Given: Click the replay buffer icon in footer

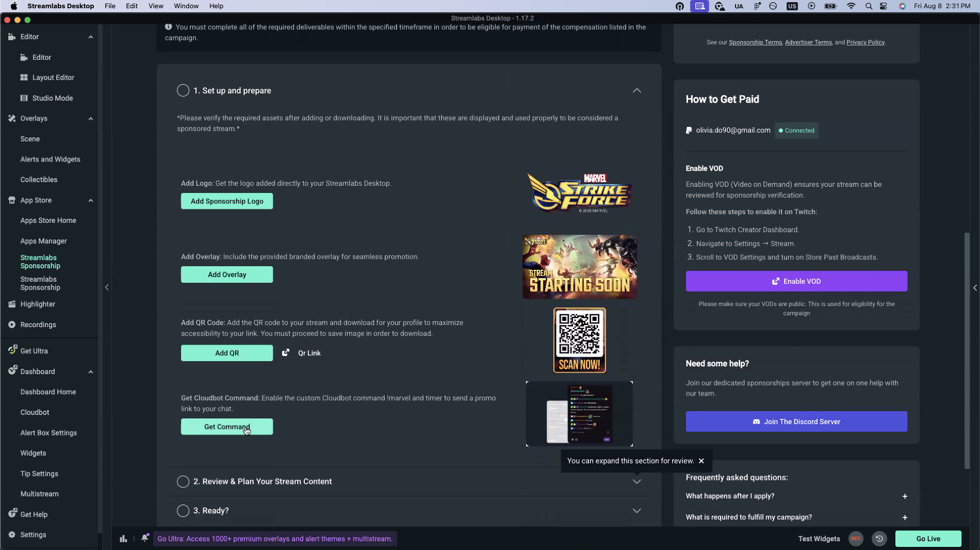Looking at the screenshot, I should tap(879, 539).
